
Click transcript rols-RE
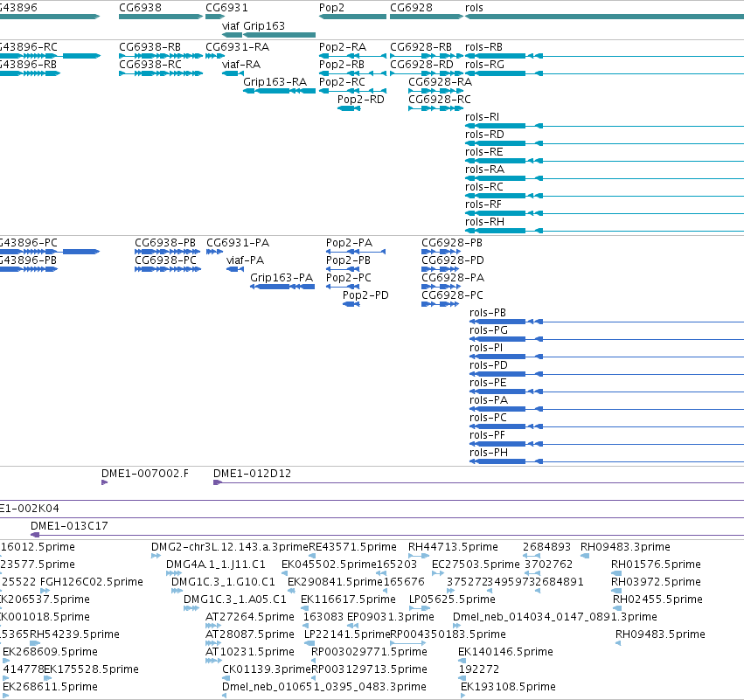(x=484, y=152)
